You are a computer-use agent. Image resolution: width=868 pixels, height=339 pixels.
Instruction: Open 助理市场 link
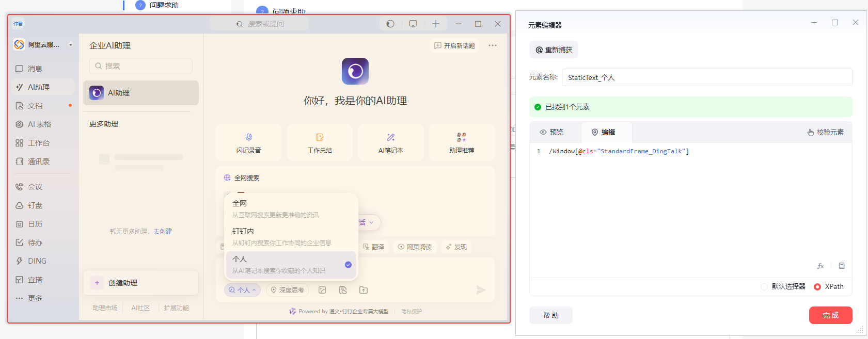click(x=105, y=308)
